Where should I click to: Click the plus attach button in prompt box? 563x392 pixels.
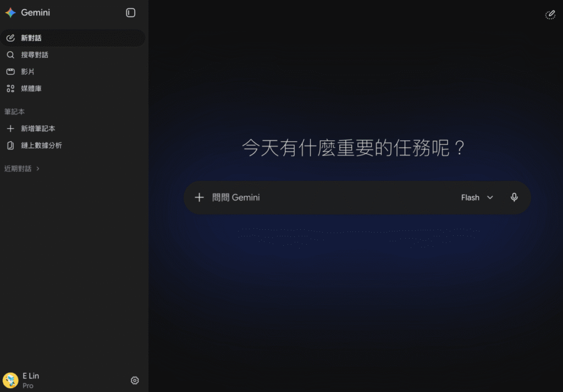199,197
